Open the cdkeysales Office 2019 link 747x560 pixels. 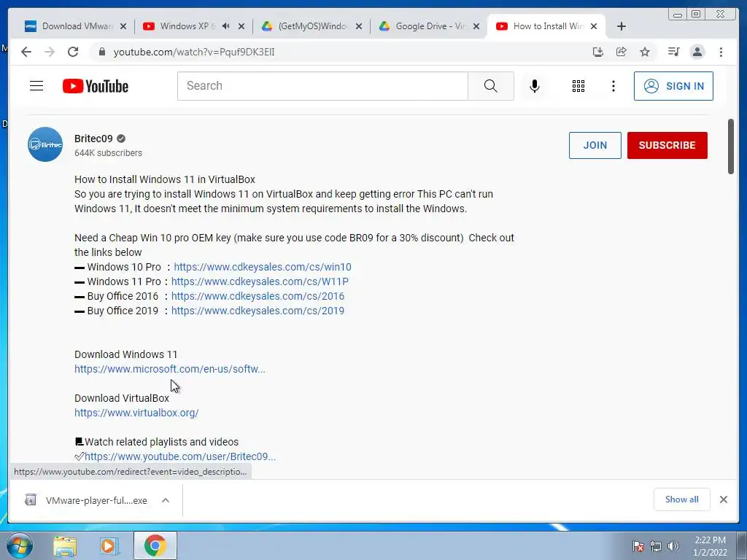258,311
